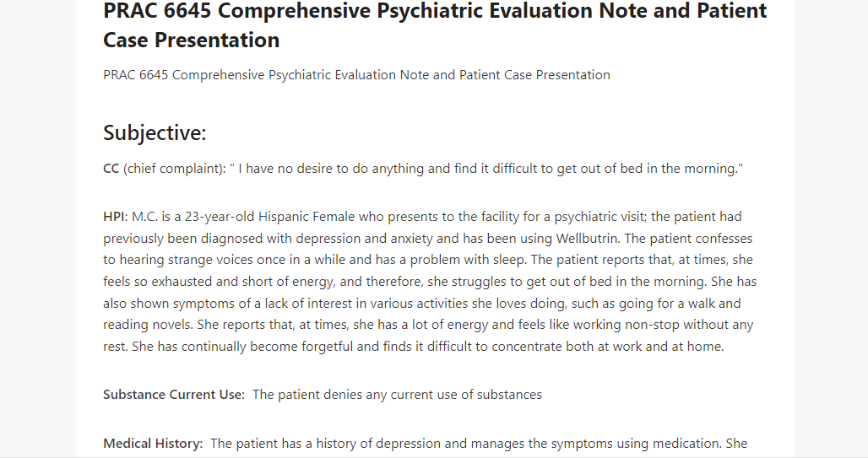Click the bold HPI label
The image size is (868, 458).
tap(115, 217)
